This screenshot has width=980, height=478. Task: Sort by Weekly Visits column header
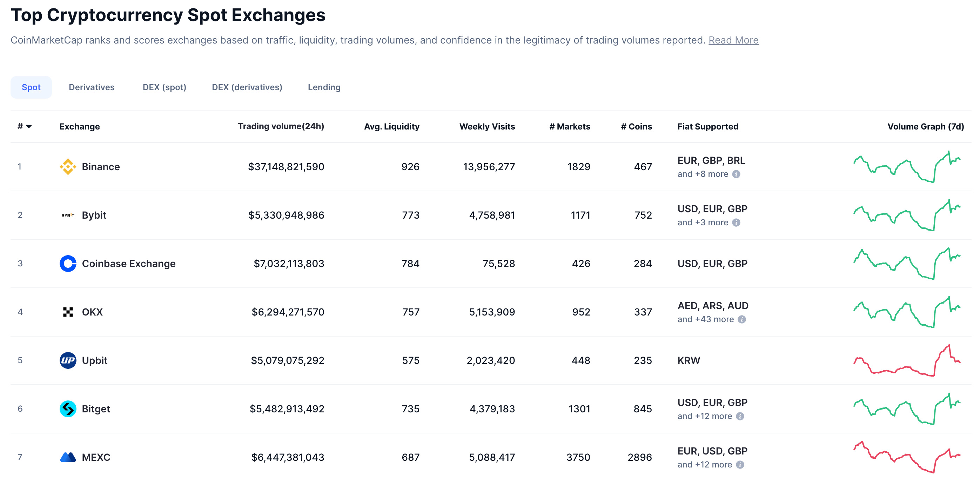click(x=486, y=126)
